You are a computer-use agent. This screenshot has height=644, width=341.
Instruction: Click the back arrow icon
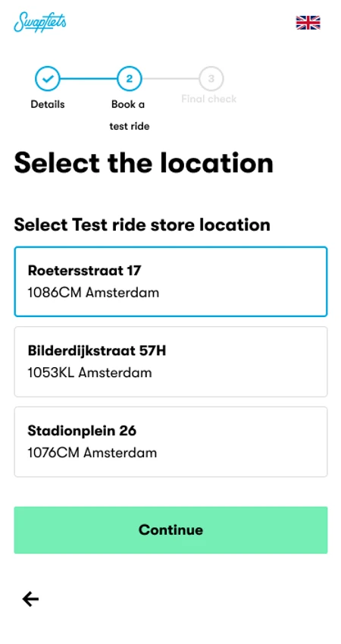coord(30,599)
